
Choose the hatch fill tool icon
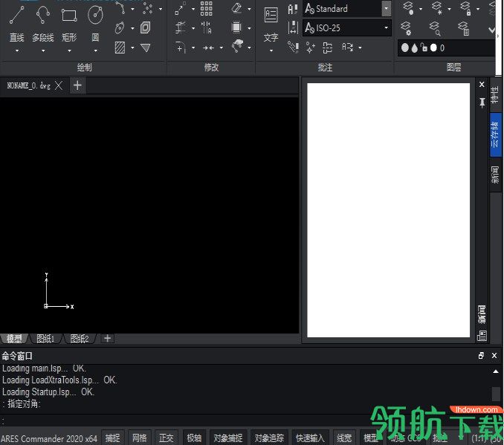[x=120, y=48]
